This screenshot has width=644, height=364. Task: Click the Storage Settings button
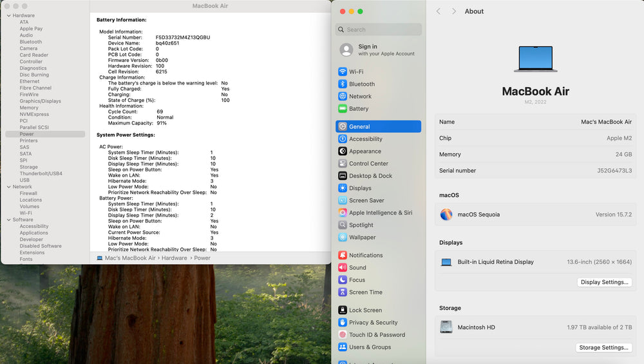(603, 348)
